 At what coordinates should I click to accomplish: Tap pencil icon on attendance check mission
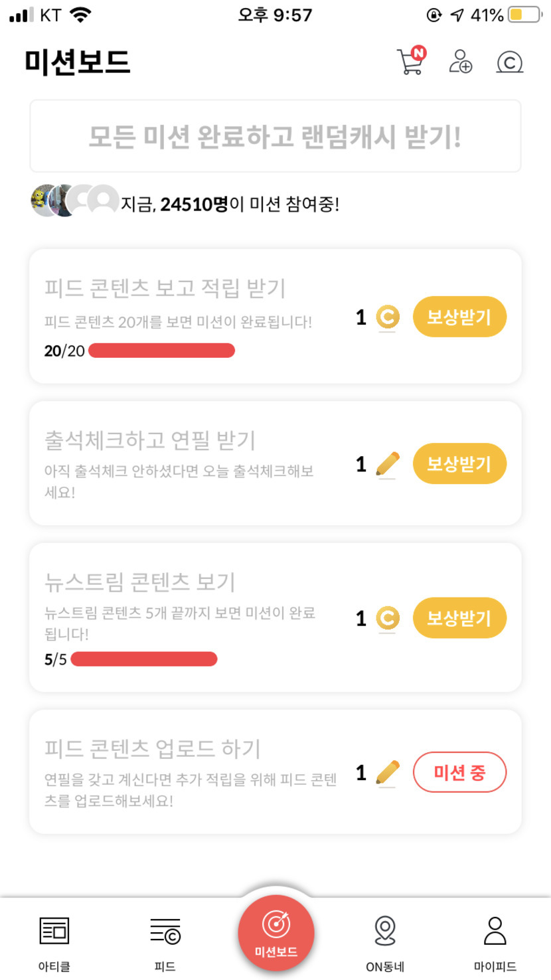[x=388, y=464]
